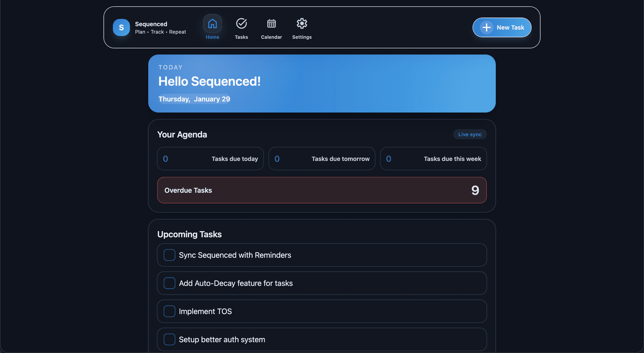This screenshot has height=353, width=644.
Task: Switch to the Tasks tab
Action: pyautogui.click(x=241, y=29)
